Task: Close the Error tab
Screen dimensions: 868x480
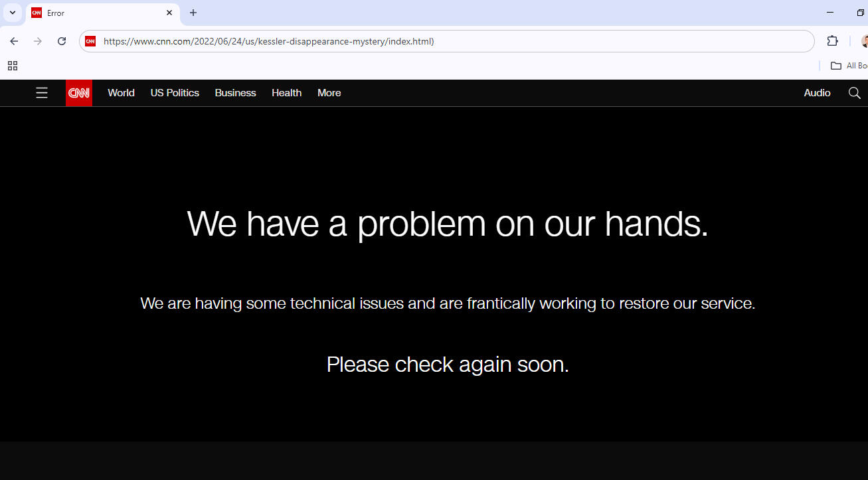Action: point(169,13)
